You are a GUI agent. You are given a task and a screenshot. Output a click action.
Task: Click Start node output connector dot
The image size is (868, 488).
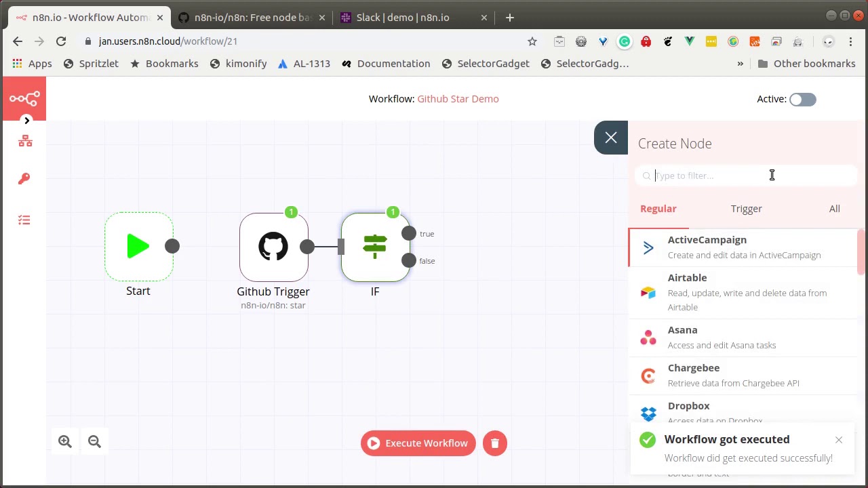pyautogui.click(x=172, y=247)
